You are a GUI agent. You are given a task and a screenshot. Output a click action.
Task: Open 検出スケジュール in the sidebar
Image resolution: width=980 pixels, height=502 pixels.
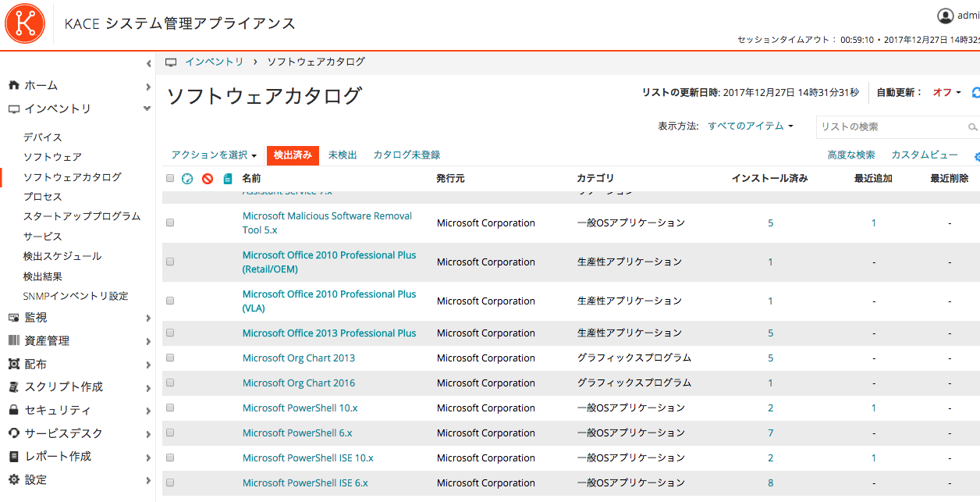click(x=62, y=256)
